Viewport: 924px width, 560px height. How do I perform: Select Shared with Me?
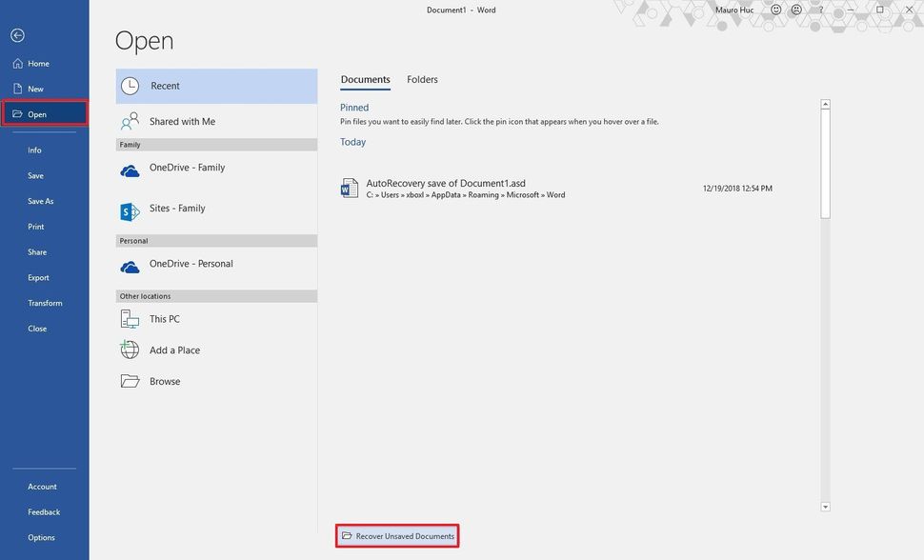click(x=183, y=121)
